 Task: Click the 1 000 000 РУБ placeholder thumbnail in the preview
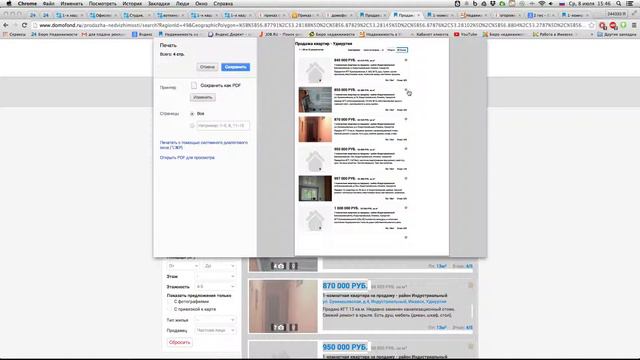tap(315, 218)
